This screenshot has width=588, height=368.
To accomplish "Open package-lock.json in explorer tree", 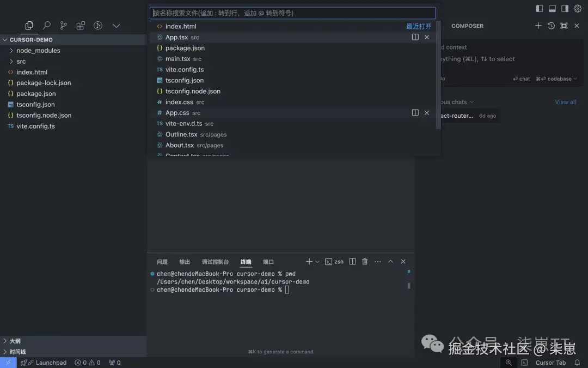I will pyautogui.click(x=73, y=83).
